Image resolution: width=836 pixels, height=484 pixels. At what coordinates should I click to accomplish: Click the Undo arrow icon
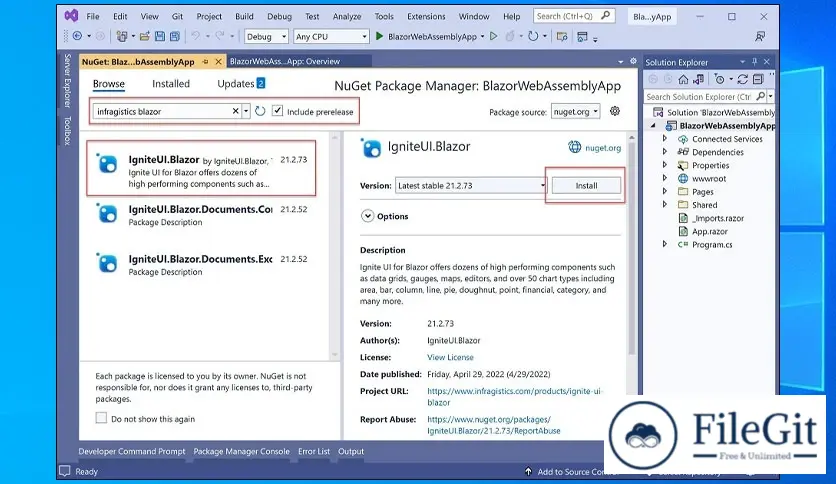(196, 36)
